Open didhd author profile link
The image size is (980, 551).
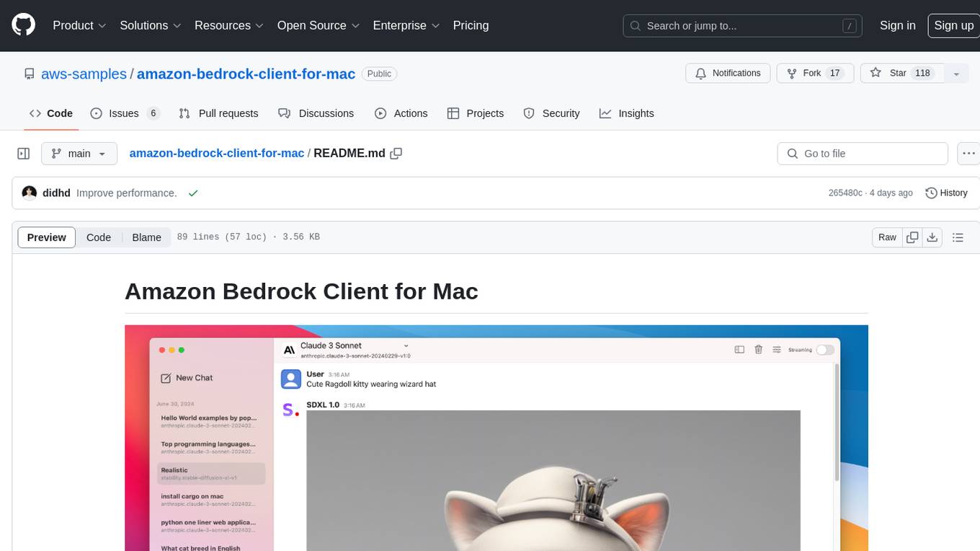coord(56,193)
